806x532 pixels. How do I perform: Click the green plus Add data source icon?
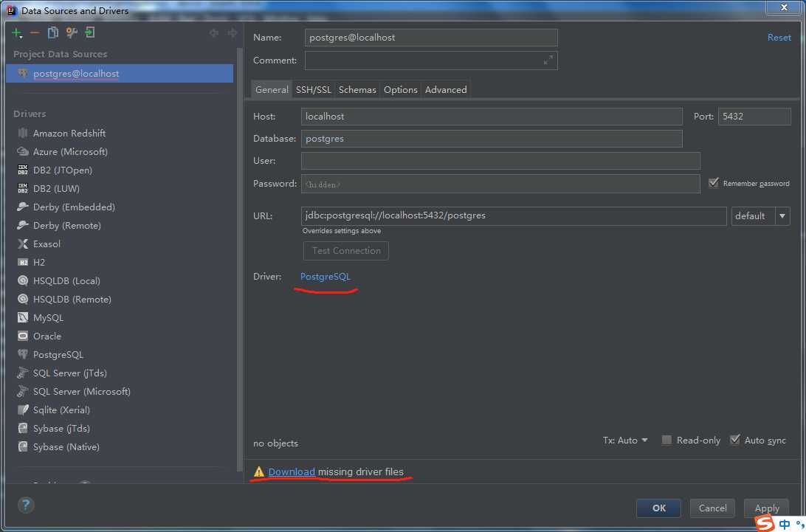coord(16,33)
